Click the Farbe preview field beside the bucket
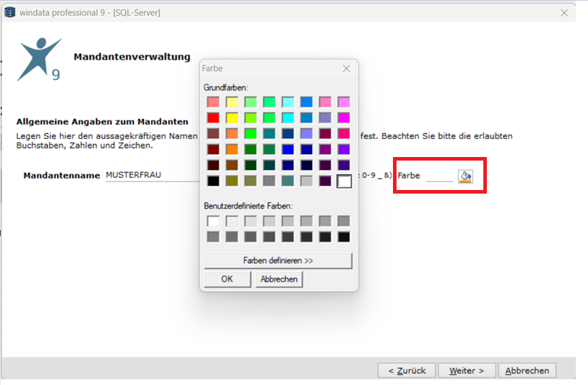This screenshot has width=588, height=385. click(x=440, y=176)
